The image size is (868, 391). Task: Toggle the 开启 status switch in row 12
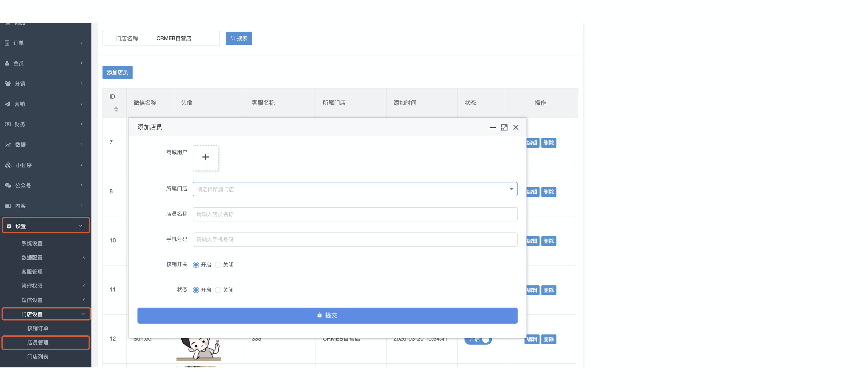(478, 340)
